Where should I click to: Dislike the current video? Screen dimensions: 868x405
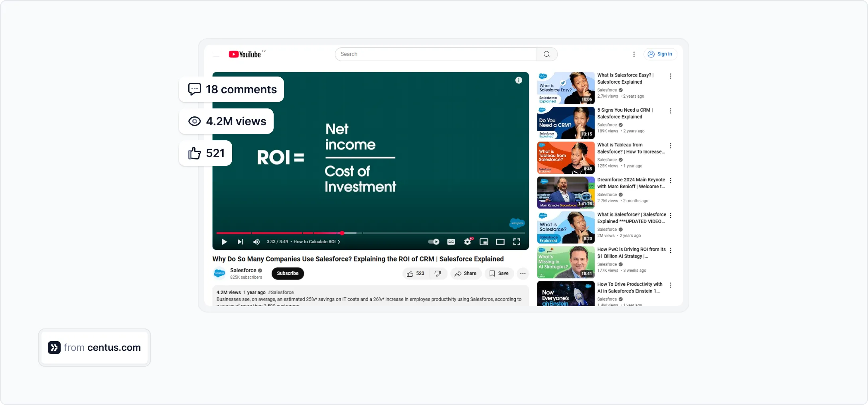[438, 273]
